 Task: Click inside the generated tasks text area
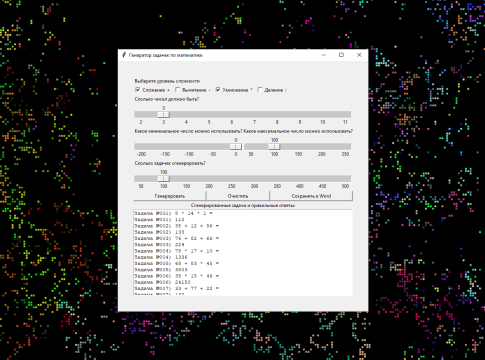[243, 252]
